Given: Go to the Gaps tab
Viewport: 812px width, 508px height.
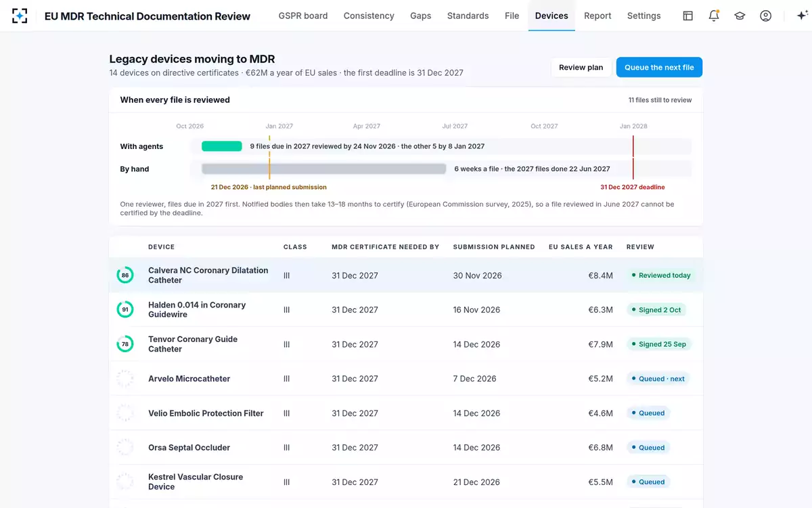Looking at the screenshot, I should (x=421, y=16).
